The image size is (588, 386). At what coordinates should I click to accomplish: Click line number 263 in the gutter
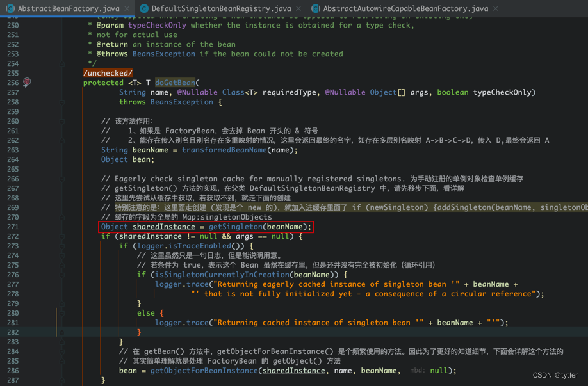coord(13,150)
